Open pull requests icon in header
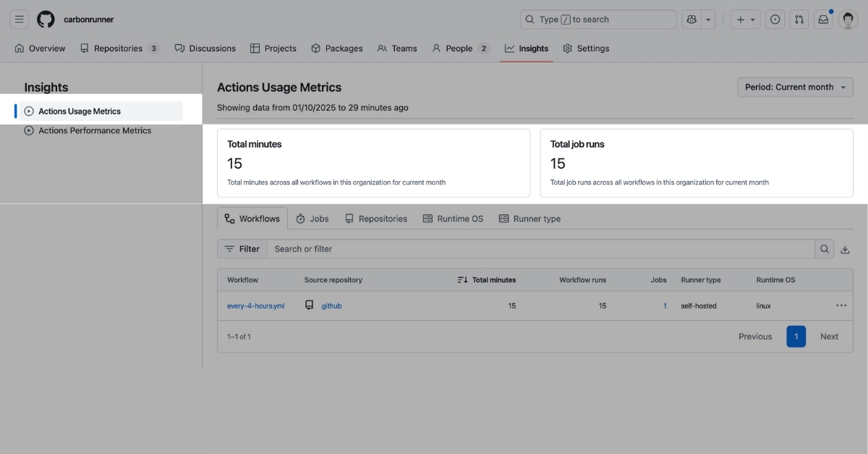 pos(799,20)
